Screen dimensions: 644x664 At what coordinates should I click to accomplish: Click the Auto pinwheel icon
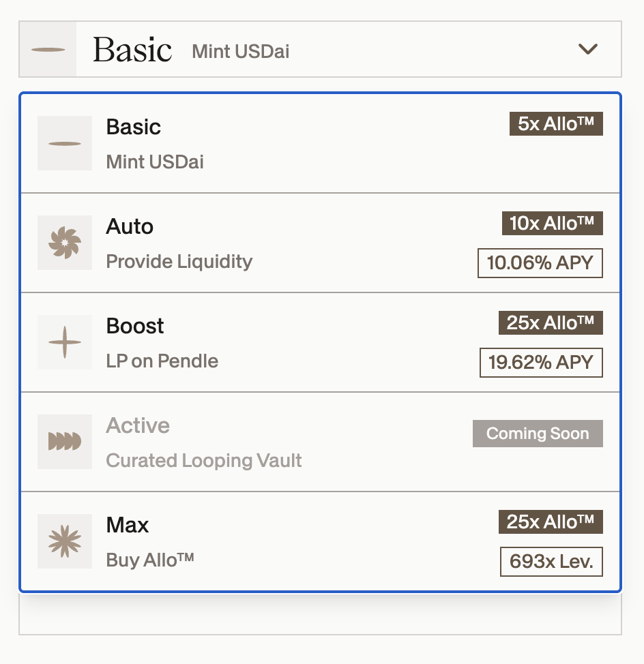click(65, 243)
